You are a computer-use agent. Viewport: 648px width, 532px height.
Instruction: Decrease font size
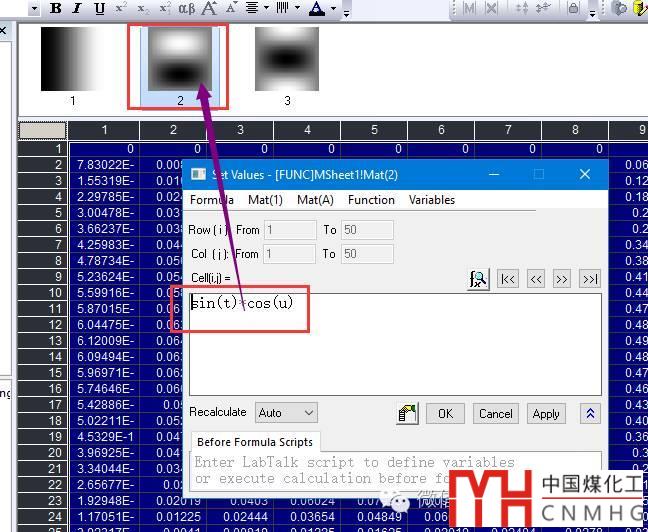[230, 8]
